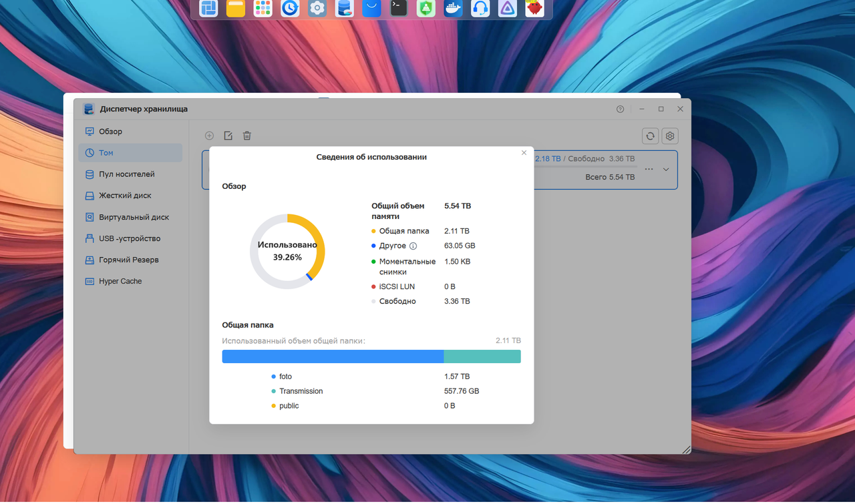Image resolution: width=855 pixels, height=504 pixels.
Task: Refresh the storage manager view
Action: [650, 136]
